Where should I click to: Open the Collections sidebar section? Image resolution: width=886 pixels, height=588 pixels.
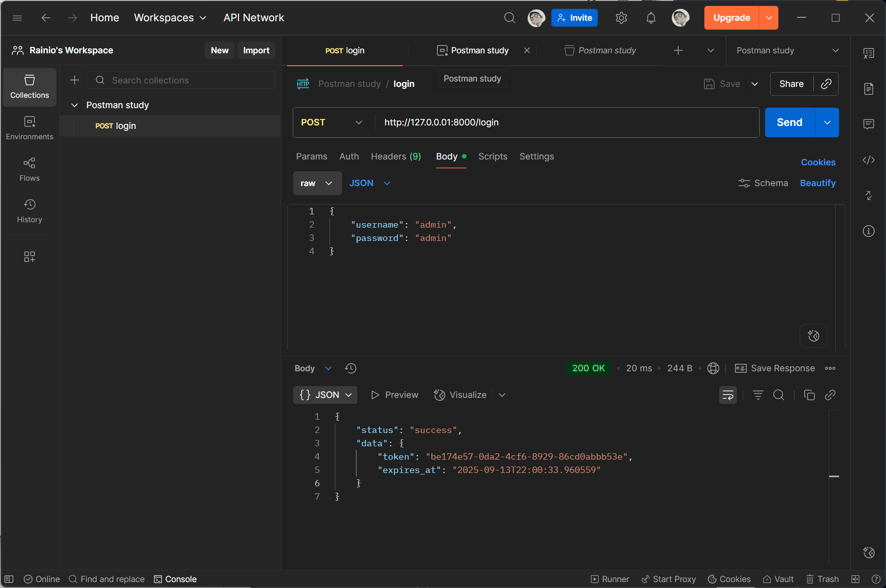(30, 87)
